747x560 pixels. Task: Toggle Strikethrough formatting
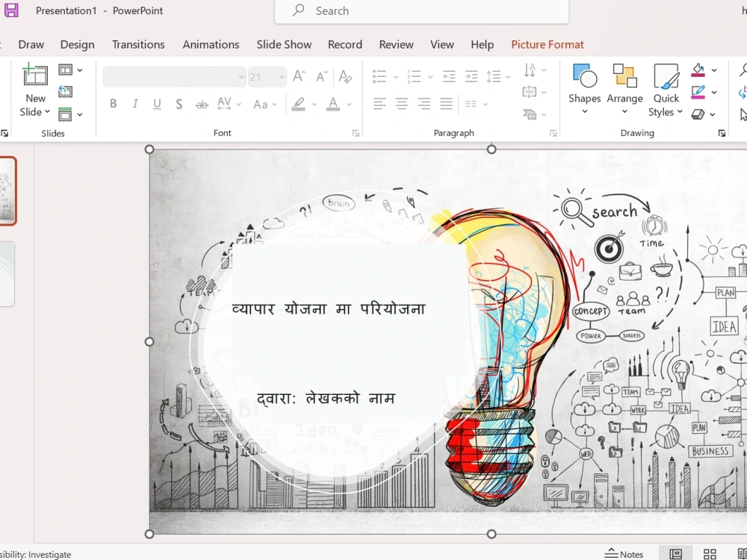202,104
